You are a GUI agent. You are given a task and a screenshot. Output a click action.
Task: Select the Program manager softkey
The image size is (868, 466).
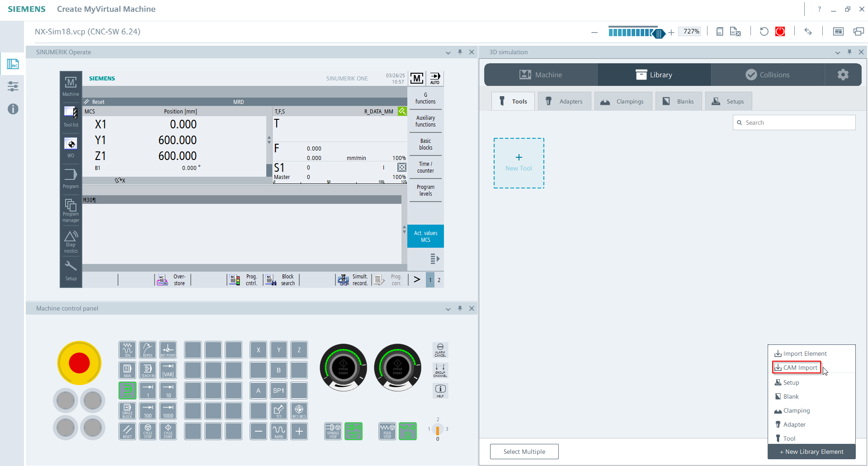(x=71, y=209)
